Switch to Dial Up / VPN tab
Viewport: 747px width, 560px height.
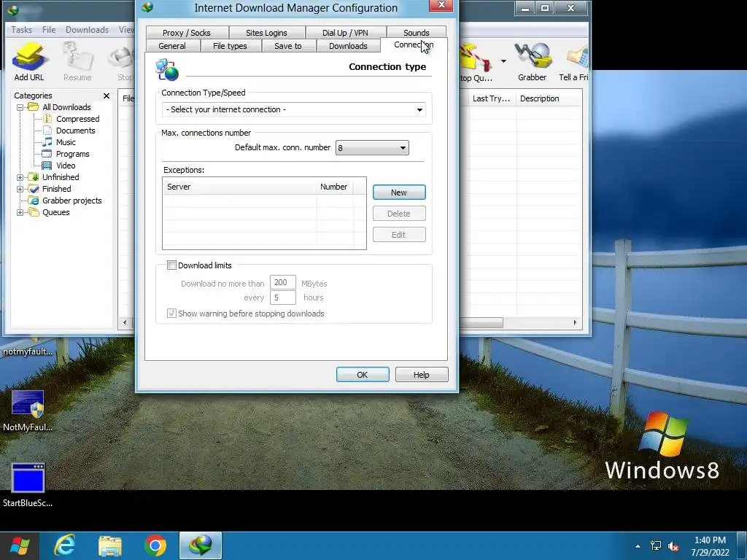click(345, 32)
